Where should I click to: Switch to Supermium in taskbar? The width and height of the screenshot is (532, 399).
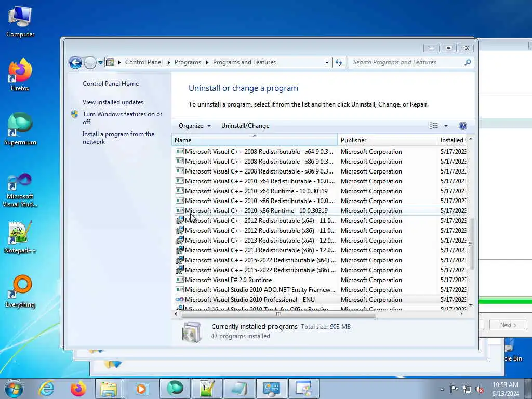[175, 389]
